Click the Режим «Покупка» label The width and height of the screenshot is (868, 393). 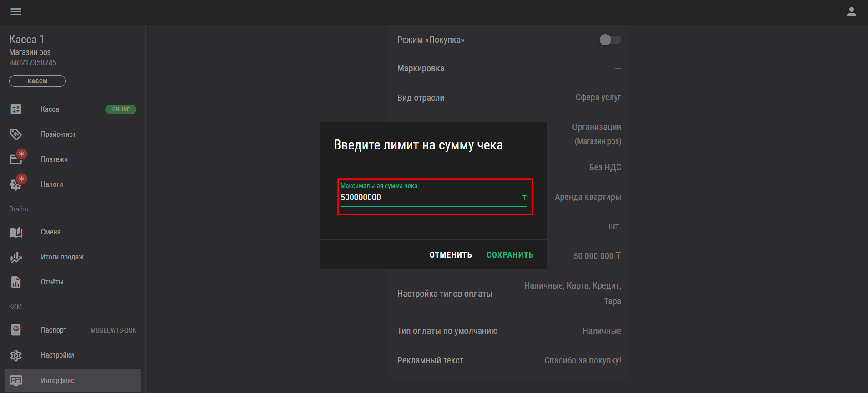(x=431, y=40)
